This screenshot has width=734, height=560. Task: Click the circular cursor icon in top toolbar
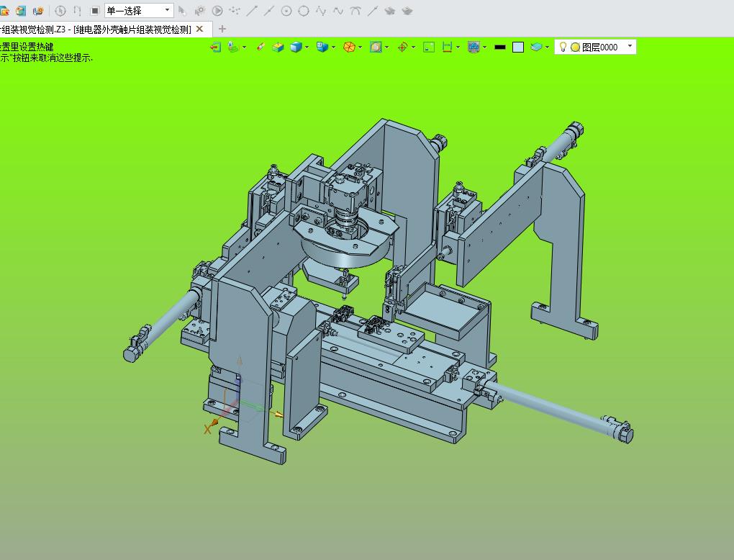tap(60, 10)
